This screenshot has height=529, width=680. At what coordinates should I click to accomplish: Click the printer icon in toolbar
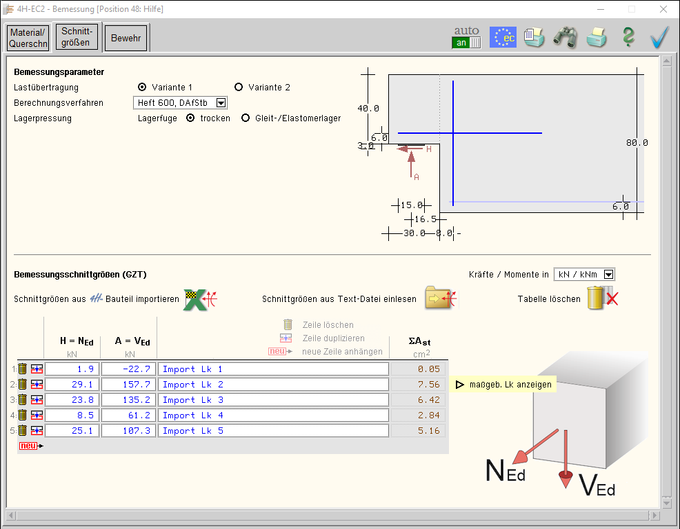(597, 38)
